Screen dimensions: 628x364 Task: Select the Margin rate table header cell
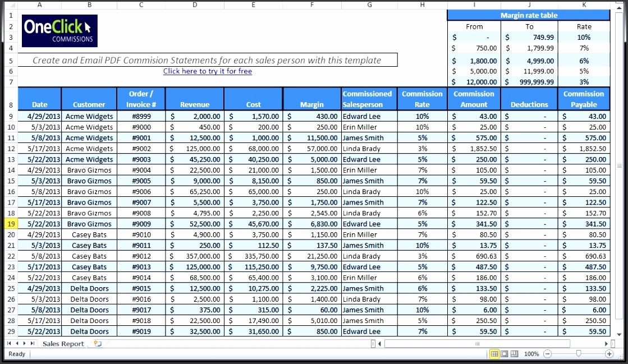point(529,15)
